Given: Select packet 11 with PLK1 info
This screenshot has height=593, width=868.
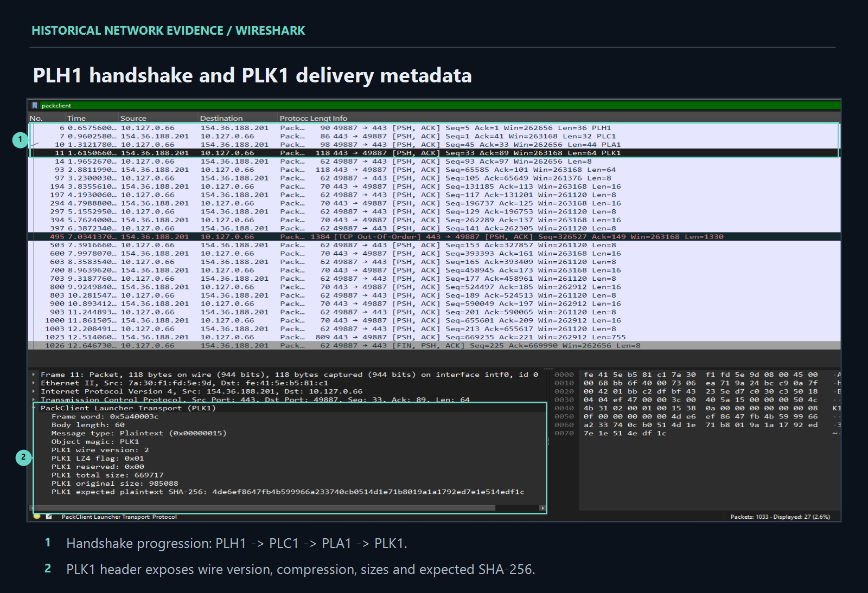Looking at the screenshot, I should [x=434, y=153].
